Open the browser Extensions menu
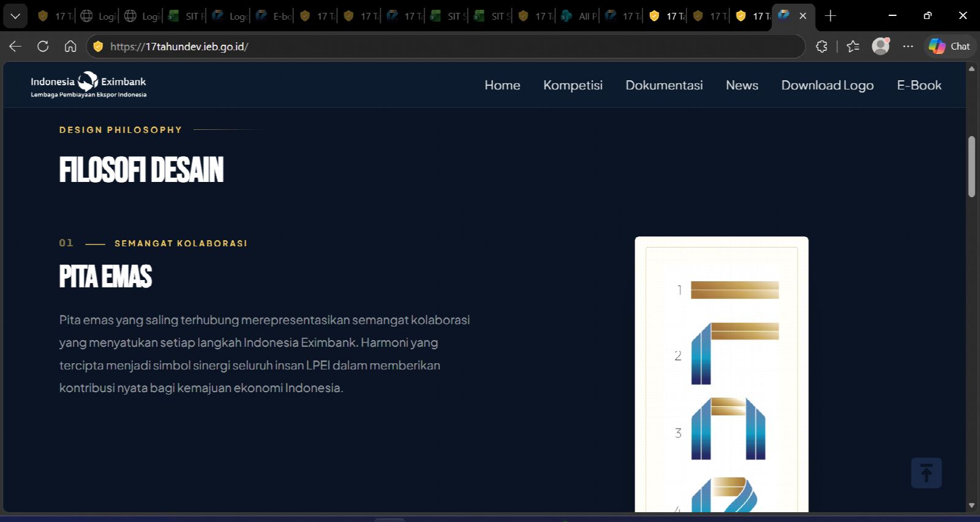 (821, 47)
